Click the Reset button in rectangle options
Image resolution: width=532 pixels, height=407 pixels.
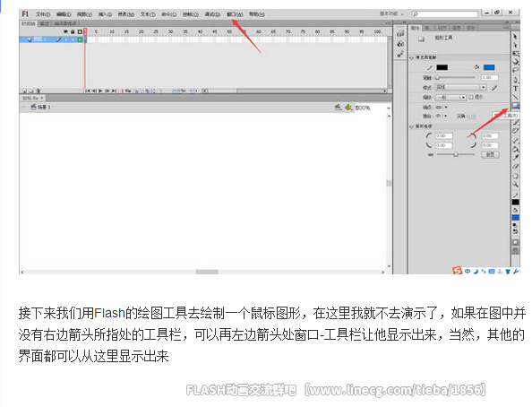click(x=490, y=154)
